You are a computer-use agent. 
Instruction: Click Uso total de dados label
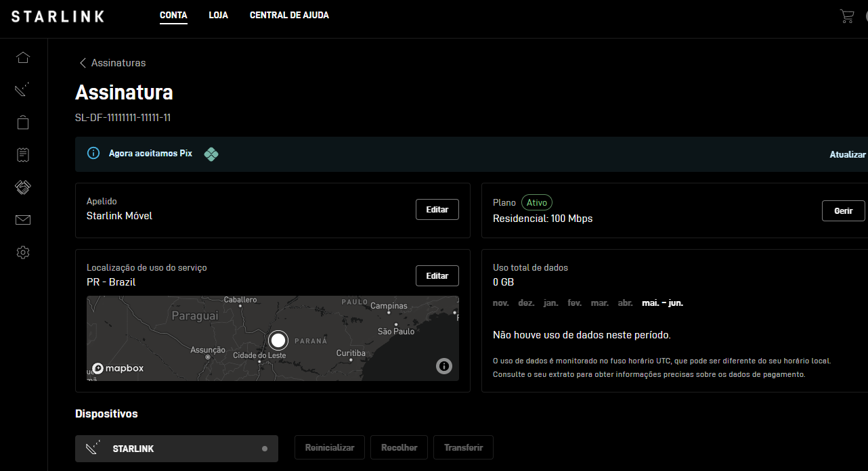click(x=531, y=267)
